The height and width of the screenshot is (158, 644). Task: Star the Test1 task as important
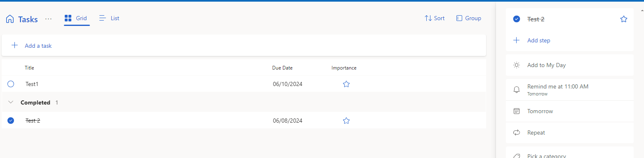coord(346,84)
